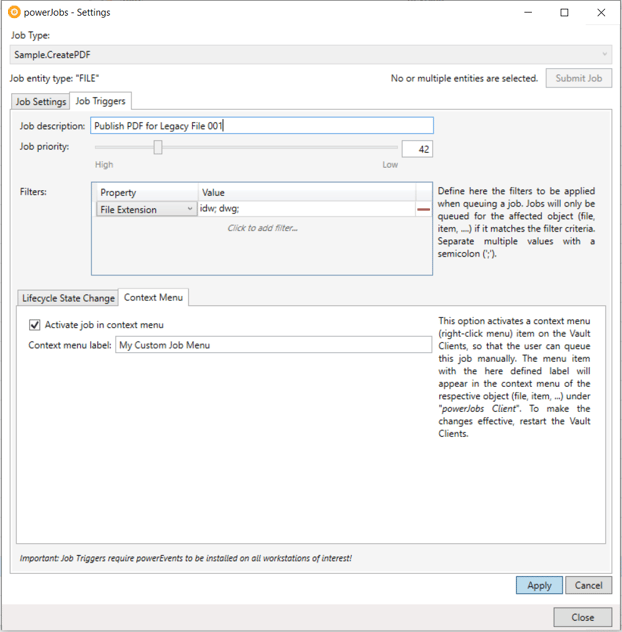Click the filter value cell 'idw; dwg;'
622x632 pixels.
click(x=307, y=209)
